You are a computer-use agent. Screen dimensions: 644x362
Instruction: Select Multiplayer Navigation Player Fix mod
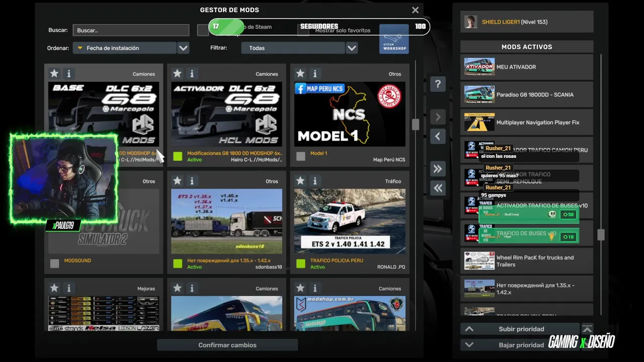(x=527, y=122)
